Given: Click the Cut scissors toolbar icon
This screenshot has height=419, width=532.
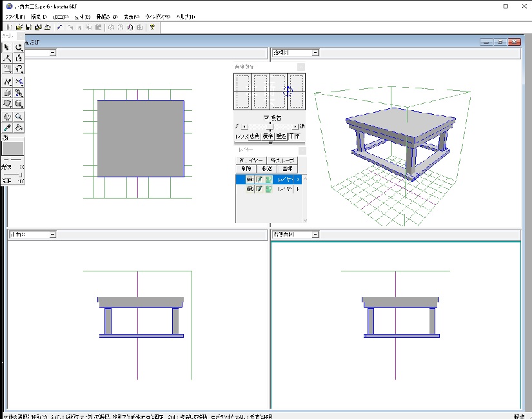Looking at the screenshot, I should 79,28.
